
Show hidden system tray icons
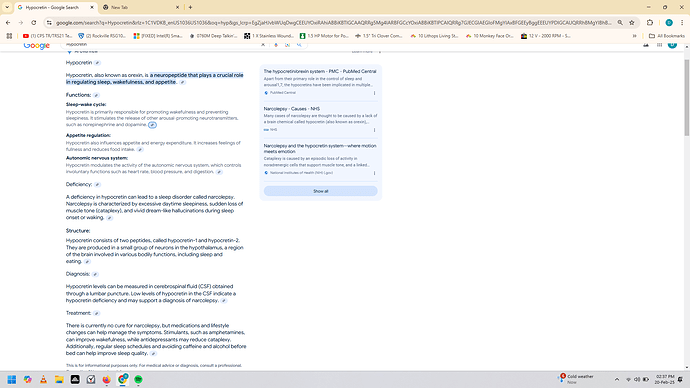click(617, 379)
